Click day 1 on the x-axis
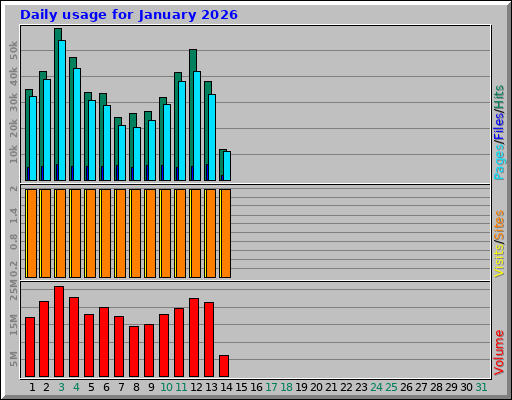 32,387
